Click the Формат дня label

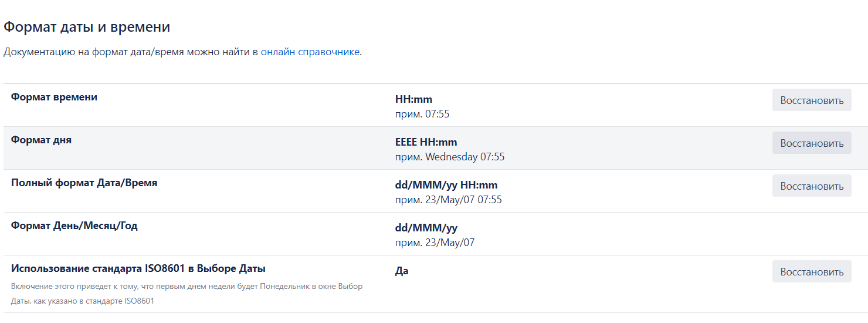[x=41, y=140]
